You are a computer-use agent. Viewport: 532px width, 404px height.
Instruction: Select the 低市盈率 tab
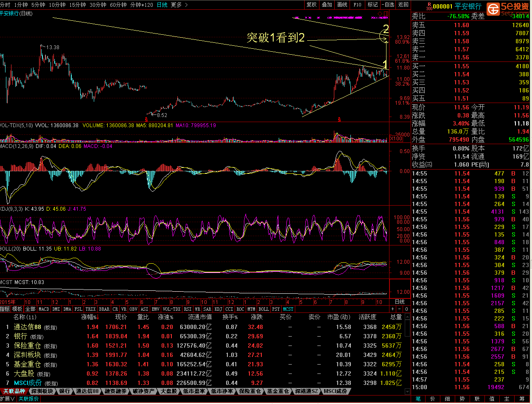pyautogui.click(x=194, y=391)
